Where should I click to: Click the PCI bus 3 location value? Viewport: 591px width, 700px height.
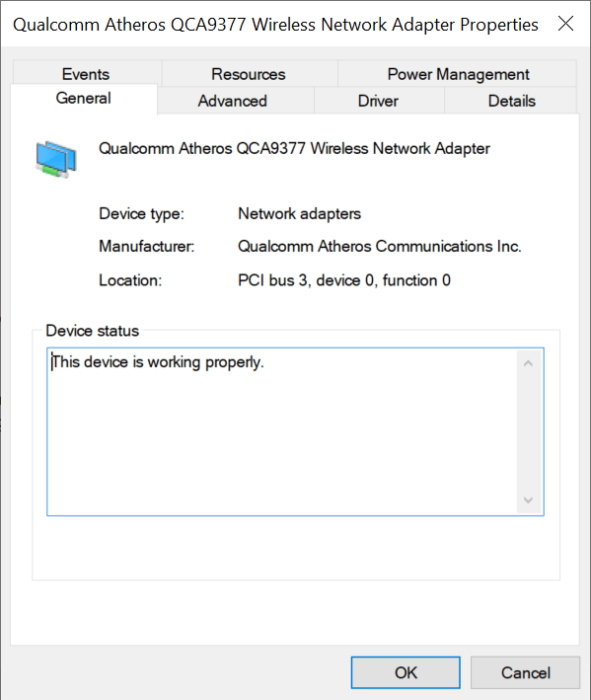click(x=344, y=280)
